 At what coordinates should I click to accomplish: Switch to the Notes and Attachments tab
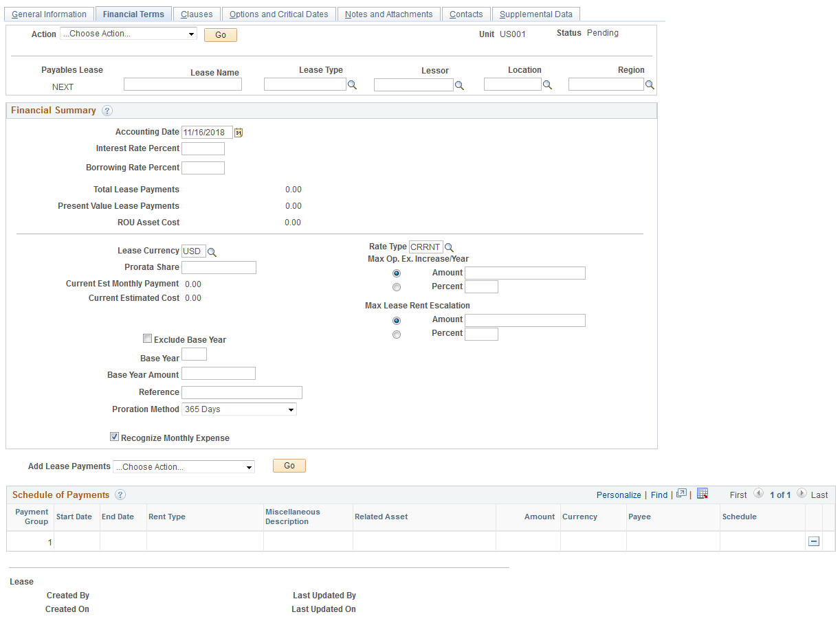pyautogui.click(x=388, y=13)
